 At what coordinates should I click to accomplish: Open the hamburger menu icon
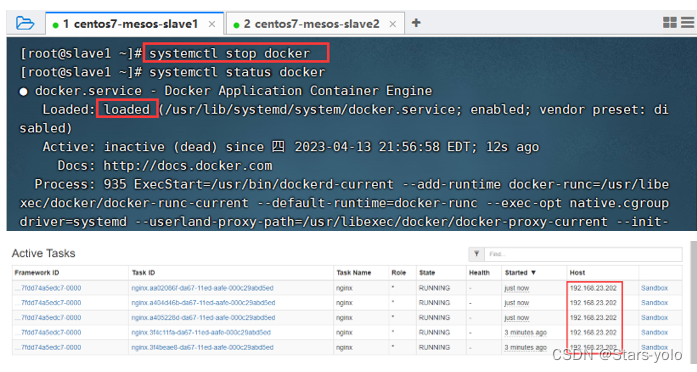coord(687,23)
